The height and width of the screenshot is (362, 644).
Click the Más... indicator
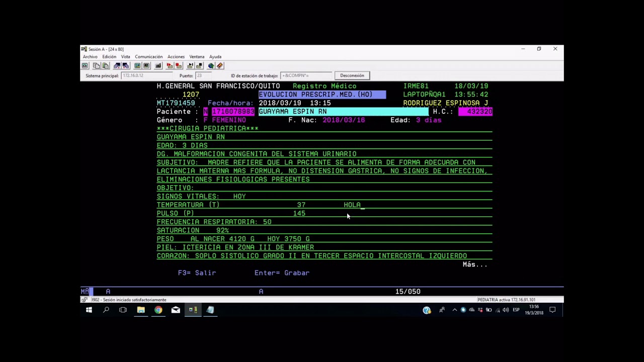[x=475, y=264]
